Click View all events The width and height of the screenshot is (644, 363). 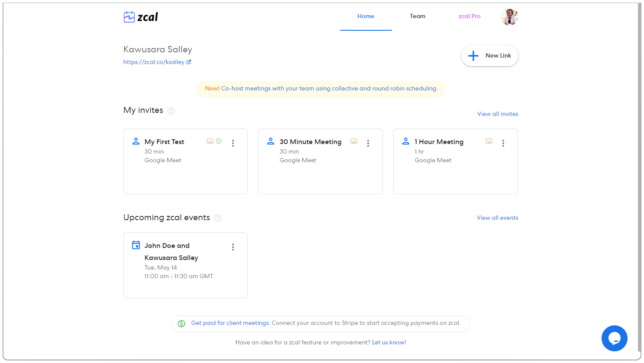pyautogui.click(x=498, y=218)
